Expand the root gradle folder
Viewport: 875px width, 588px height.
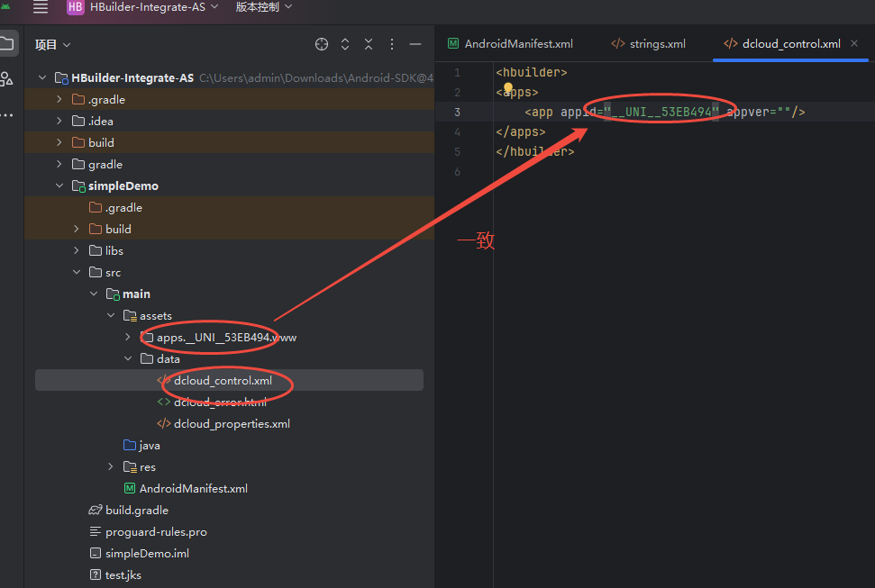[59, 164]
